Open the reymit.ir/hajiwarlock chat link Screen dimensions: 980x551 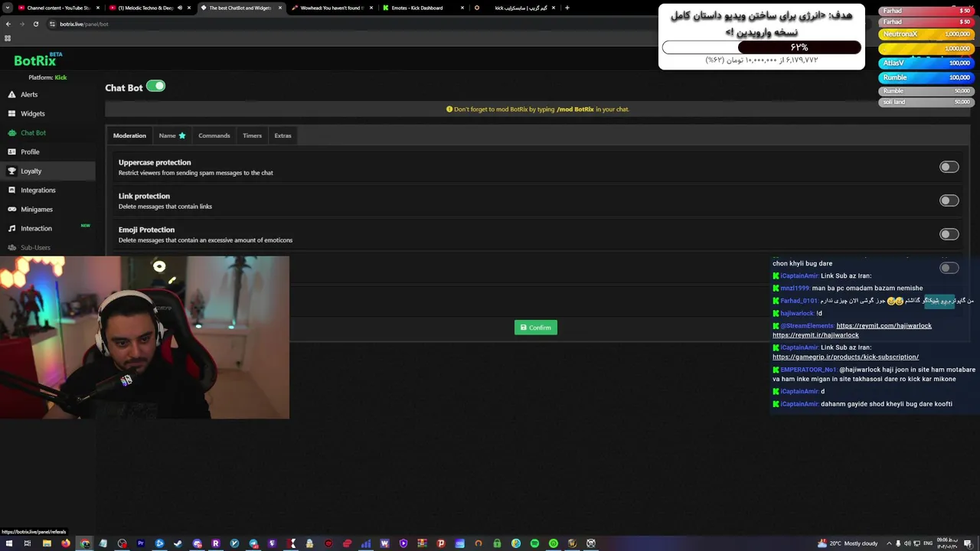[815, 335]
